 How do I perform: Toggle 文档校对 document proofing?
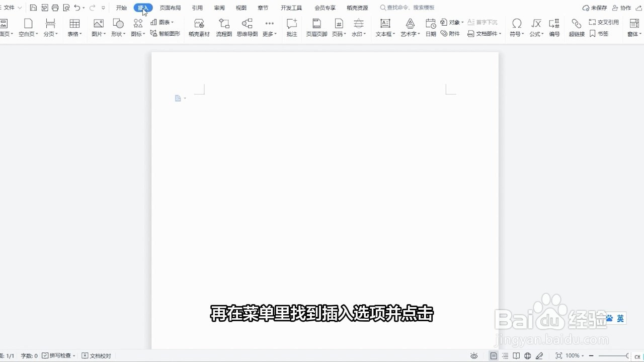click(x=96, y=355)
